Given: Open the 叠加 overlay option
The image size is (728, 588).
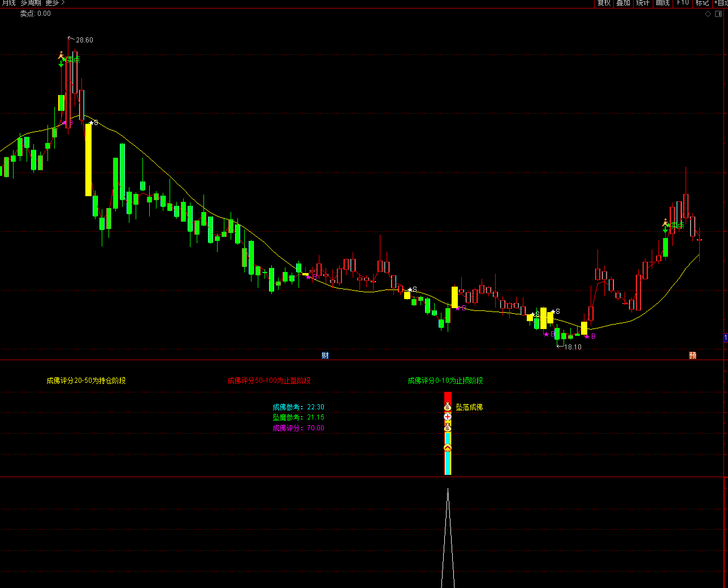Looking at the screenshot, I should pyautogui.click(x=623, y=3).
